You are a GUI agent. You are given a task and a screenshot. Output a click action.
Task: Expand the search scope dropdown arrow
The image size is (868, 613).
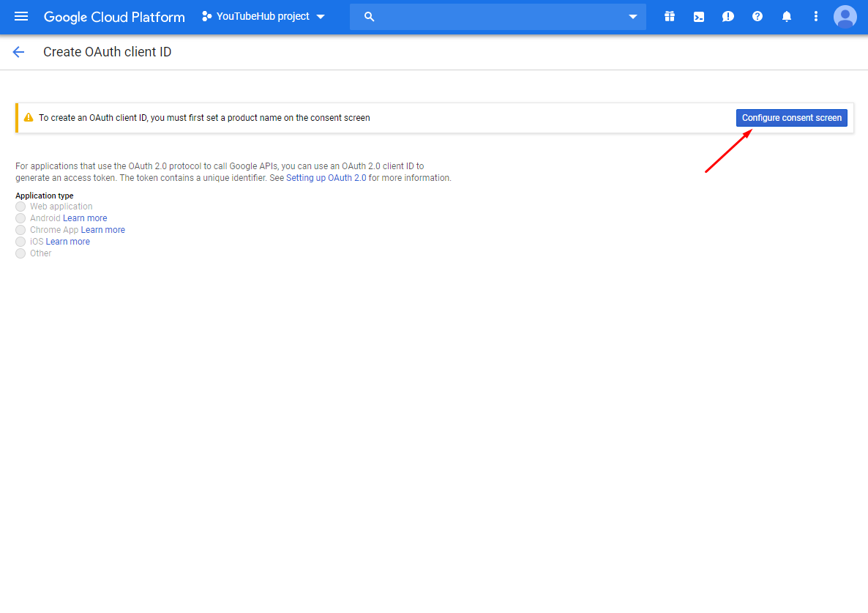pyautogui.click(x=632, y=16)
